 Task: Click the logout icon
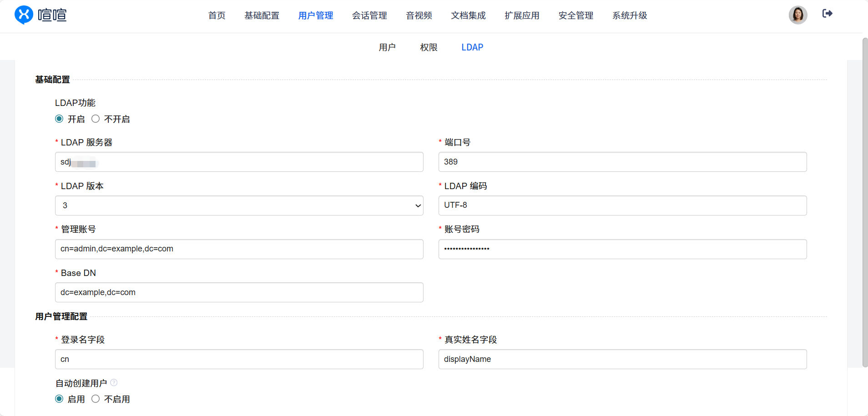pos(827,14)
